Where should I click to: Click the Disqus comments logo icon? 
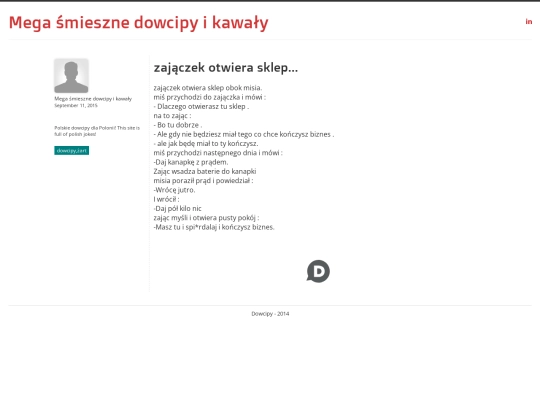[318, 271]
